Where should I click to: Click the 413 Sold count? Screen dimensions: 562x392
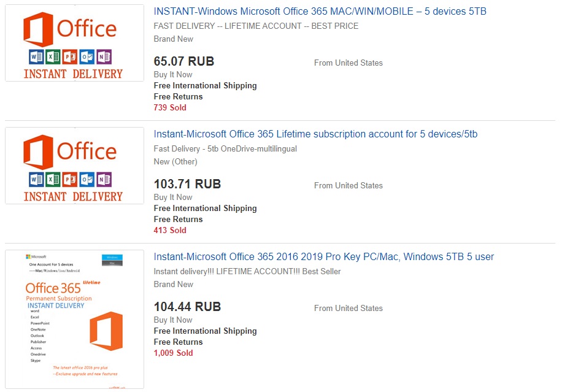pyautogui.click(x=170, y=231)
